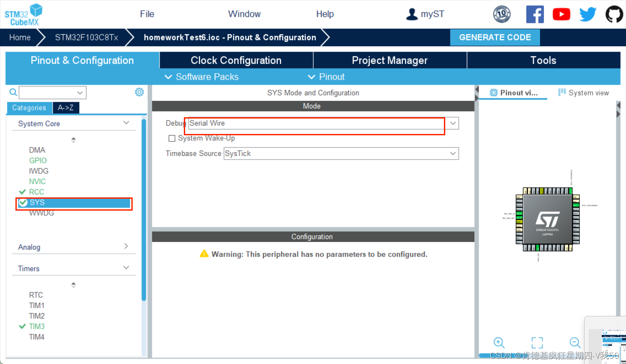626x364 pixels.
Task: Click the search magnifier icon
Action: coord(13,92)
